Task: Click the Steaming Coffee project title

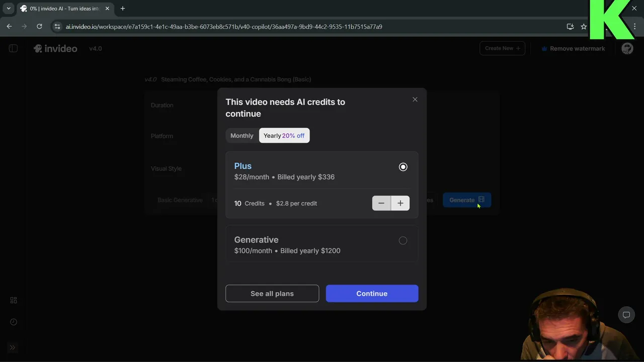Action: [236, 79]
